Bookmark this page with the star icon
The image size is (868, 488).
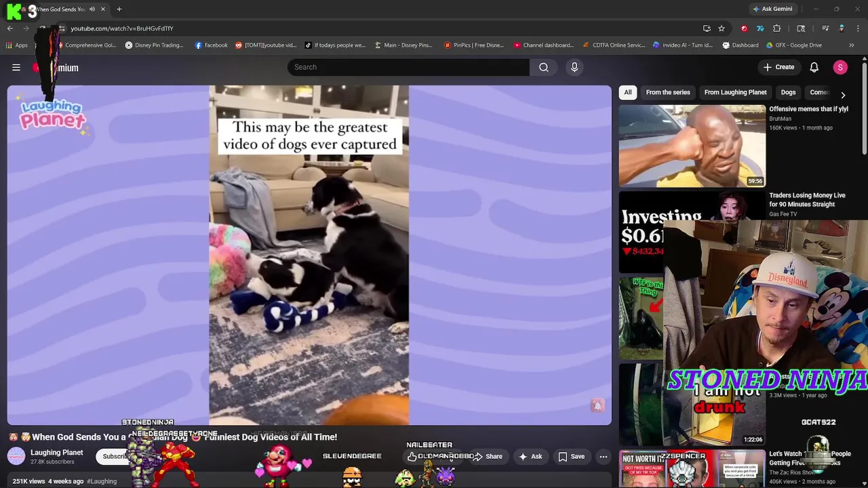pos(722,28)
